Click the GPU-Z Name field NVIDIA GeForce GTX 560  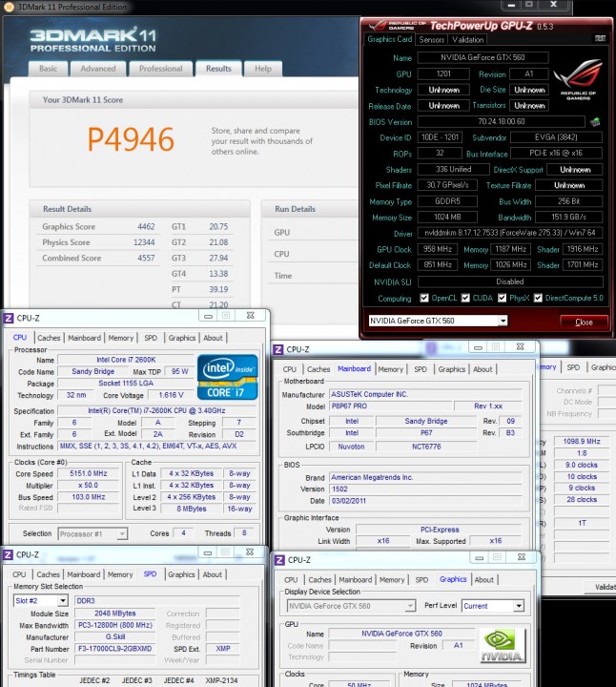pos(483,57)
